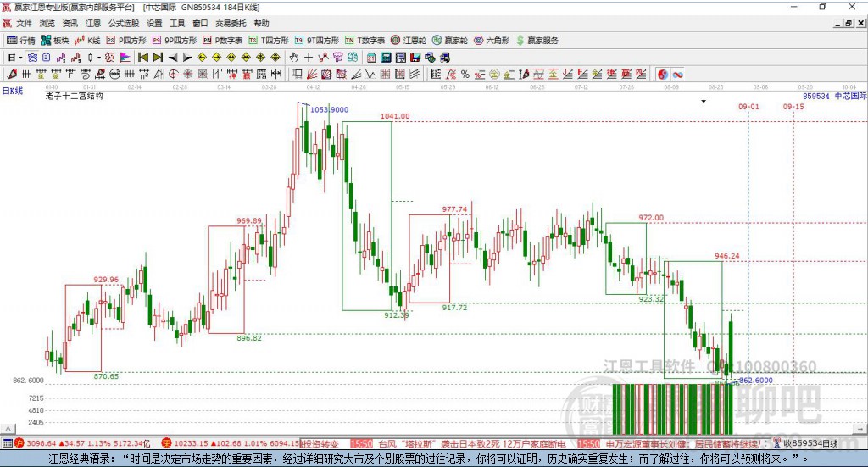This screenshot has height=467, width=868.
Task: Toggle the highlighted grid icon beside 日 dropdown
Action: 32,58
